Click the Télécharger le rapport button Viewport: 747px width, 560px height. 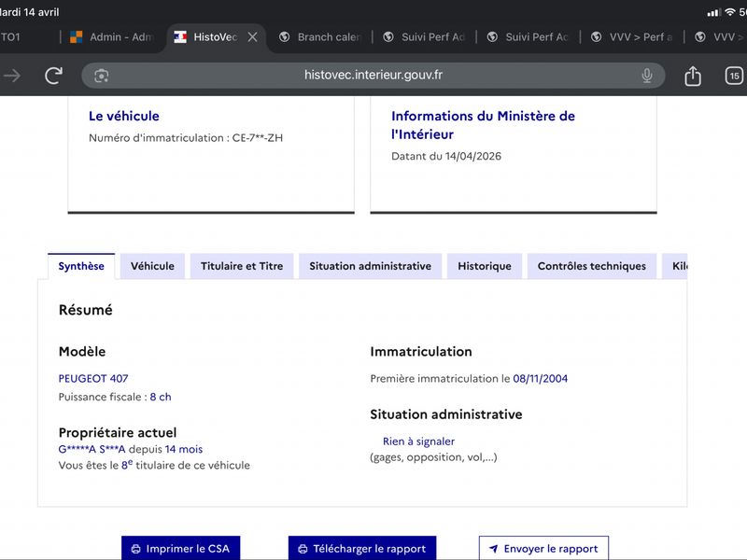(x=362, y=548)
